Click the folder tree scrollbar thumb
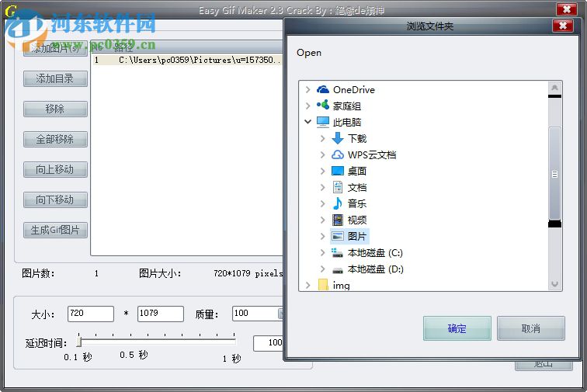Viewport: 587px width, 392px height. click(x=555, y=174)
